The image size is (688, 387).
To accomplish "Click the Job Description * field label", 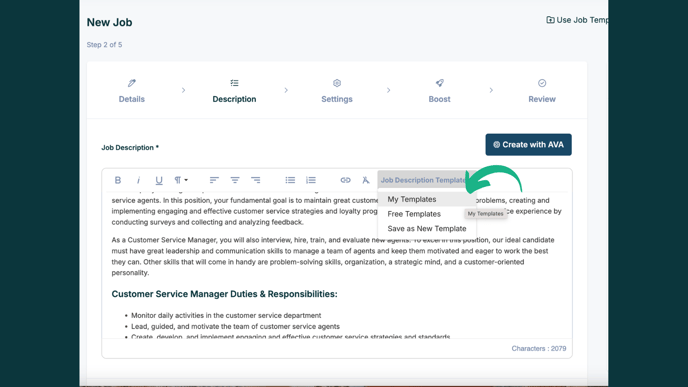I will [130, 147].
